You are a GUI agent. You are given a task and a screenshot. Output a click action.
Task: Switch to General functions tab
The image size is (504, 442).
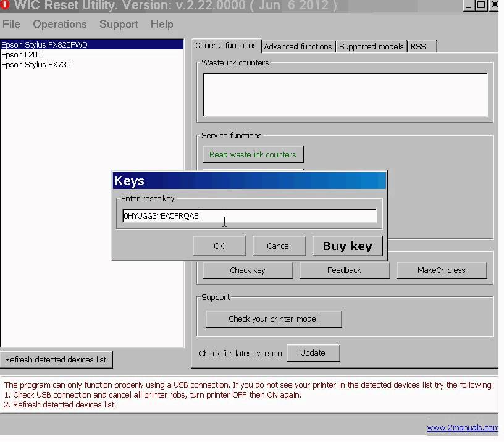(x=226, y=46)
